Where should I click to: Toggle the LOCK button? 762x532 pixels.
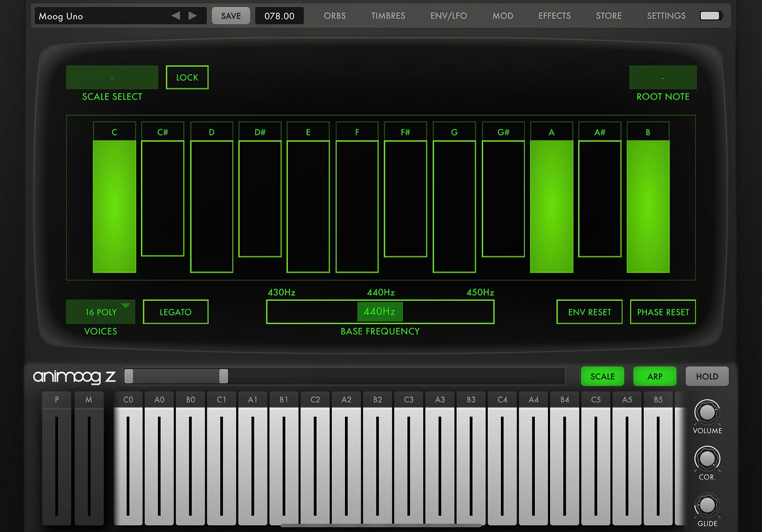click(x=187, y=77)
